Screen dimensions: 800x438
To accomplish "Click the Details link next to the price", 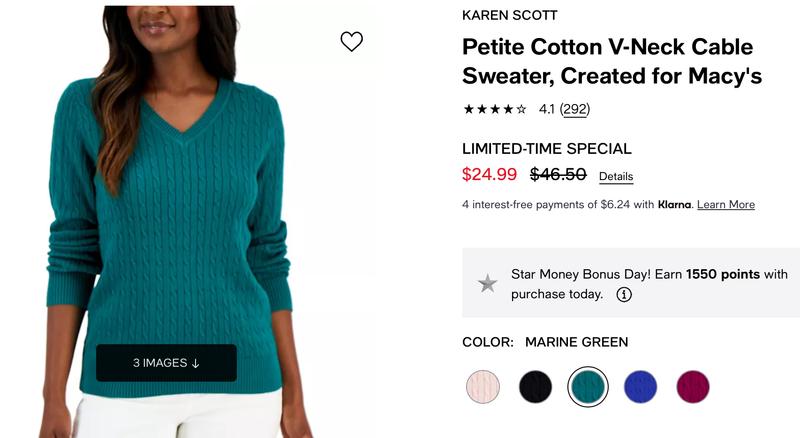I will [x=616, y=177].
